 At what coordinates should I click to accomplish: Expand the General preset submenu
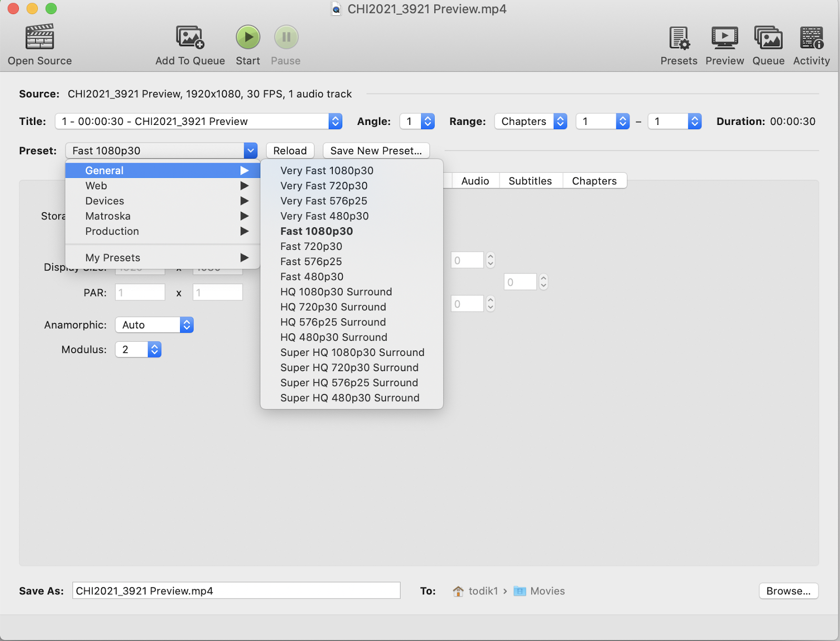pos(163,171)
